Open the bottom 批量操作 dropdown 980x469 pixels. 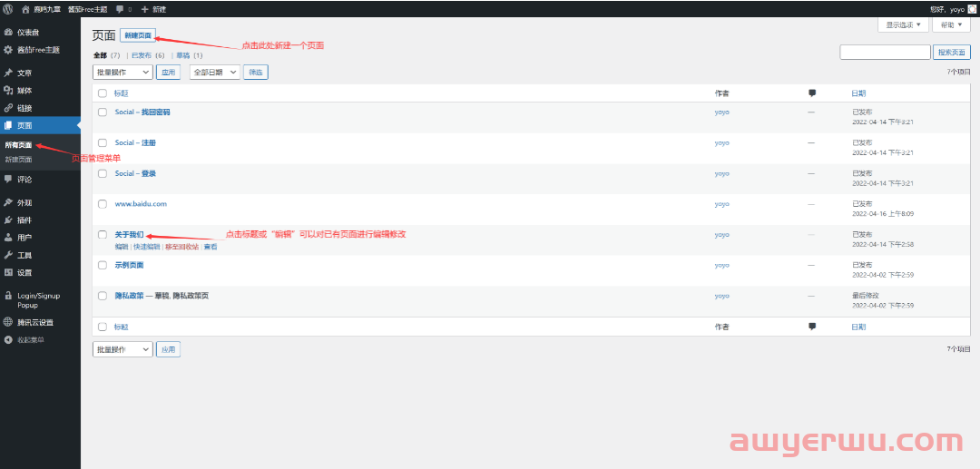click(122, 350)
